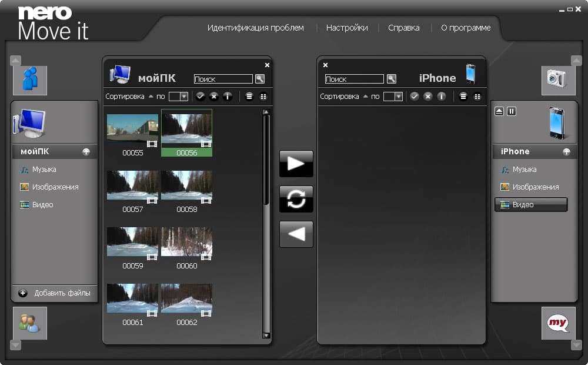Image resolution: width=588 pixels, height=365 pixels.
Task: Select all items checkmark in мойПК toolbar
Action: [201, 97]
